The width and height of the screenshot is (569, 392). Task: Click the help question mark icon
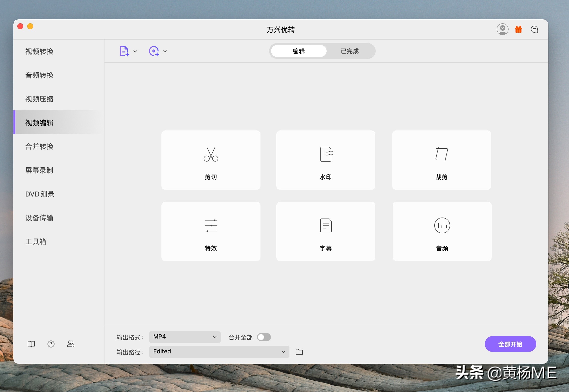pos(51,344)
